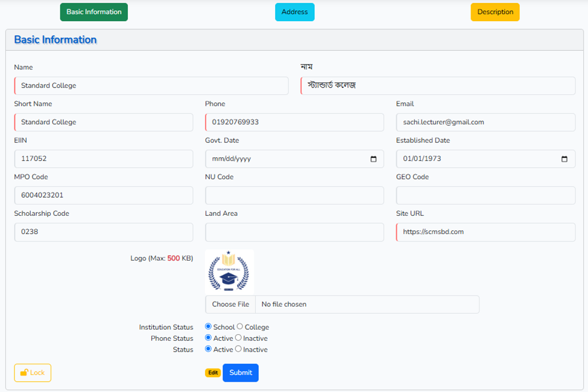Select the EIIN field containing 117052
588x392 pixels.
[103, 159]
